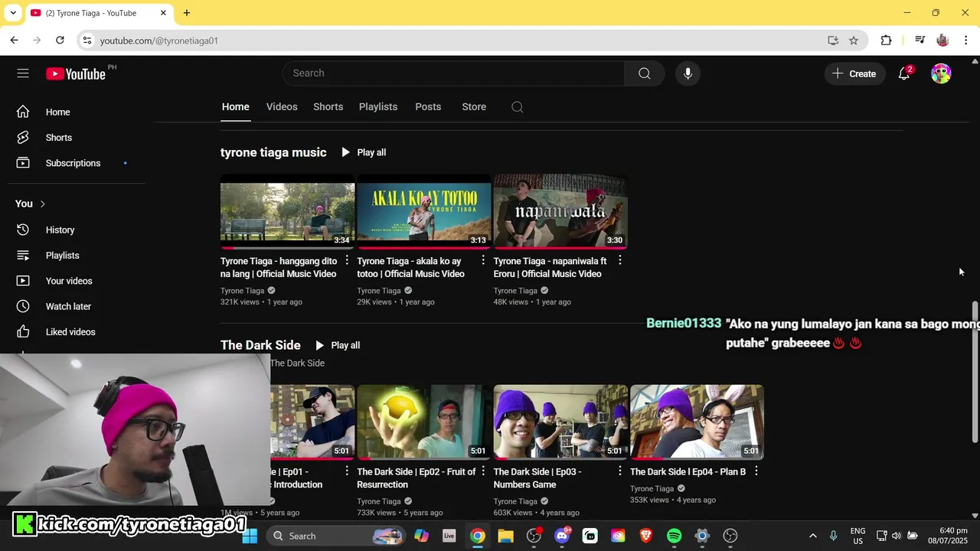Install or cast icon in address bar
Image resolution: width=980 pixels, height=551 pixels.
click(833, 41)
